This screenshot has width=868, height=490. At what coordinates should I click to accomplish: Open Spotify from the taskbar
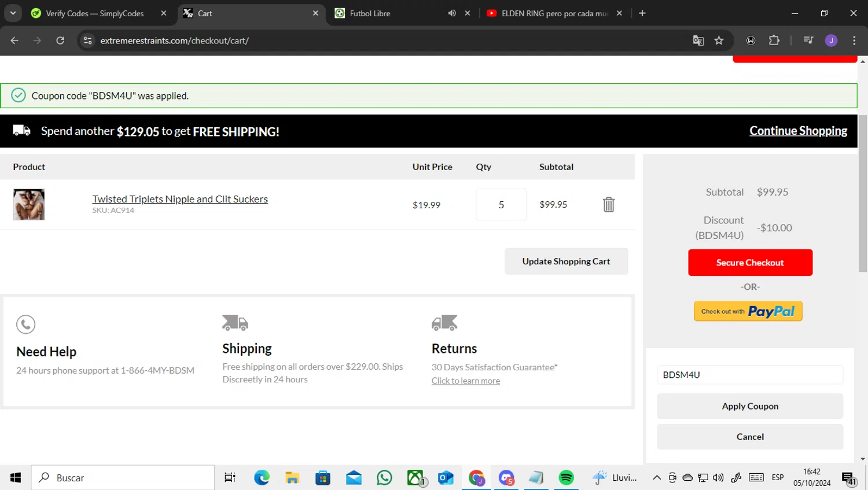(x=566, y=477)
